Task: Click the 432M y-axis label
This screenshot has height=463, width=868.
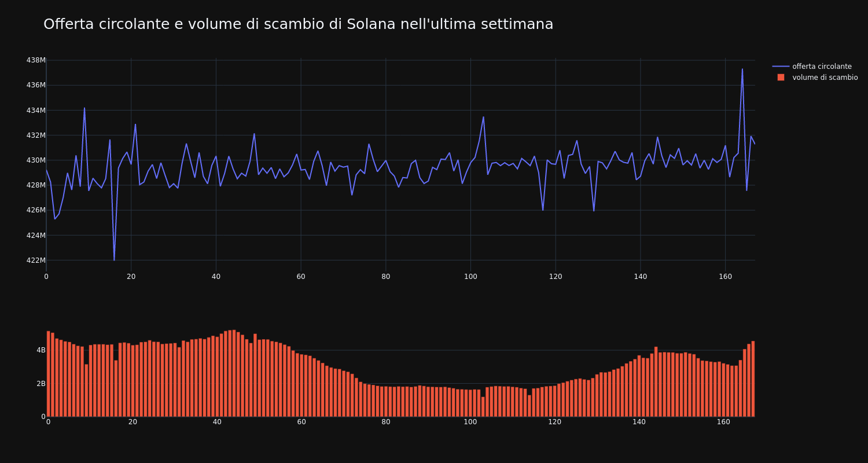Action: coord(36,135)
